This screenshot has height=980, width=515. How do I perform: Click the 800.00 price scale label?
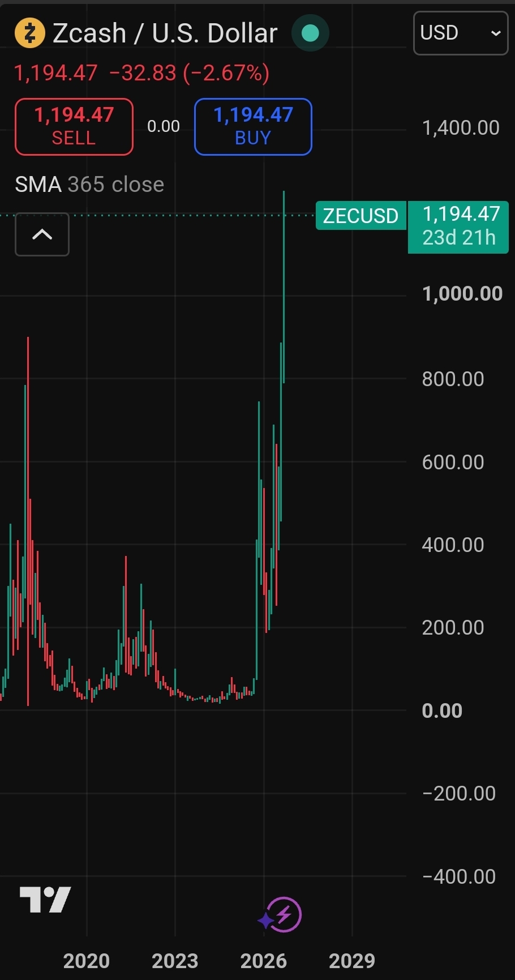pos(453,379)
